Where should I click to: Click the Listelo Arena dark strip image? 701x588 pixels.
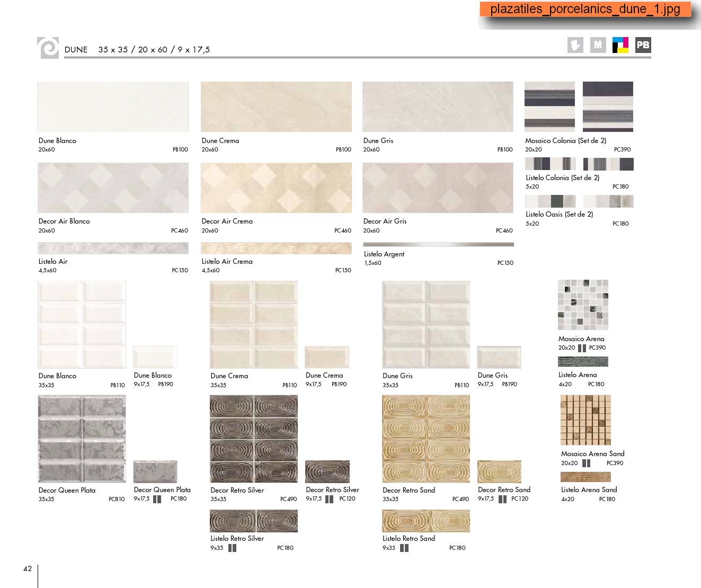click(x=583, y=362)
